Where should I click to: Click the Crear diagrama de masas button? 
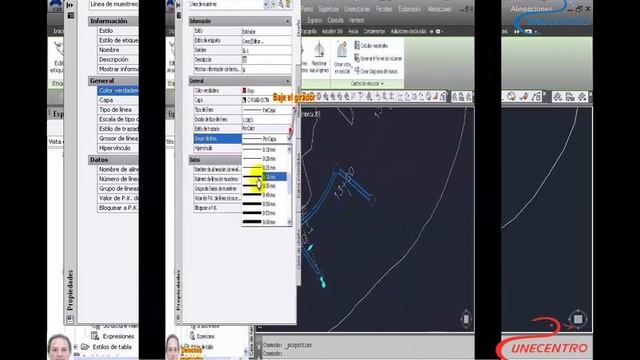tap(376, 71)
